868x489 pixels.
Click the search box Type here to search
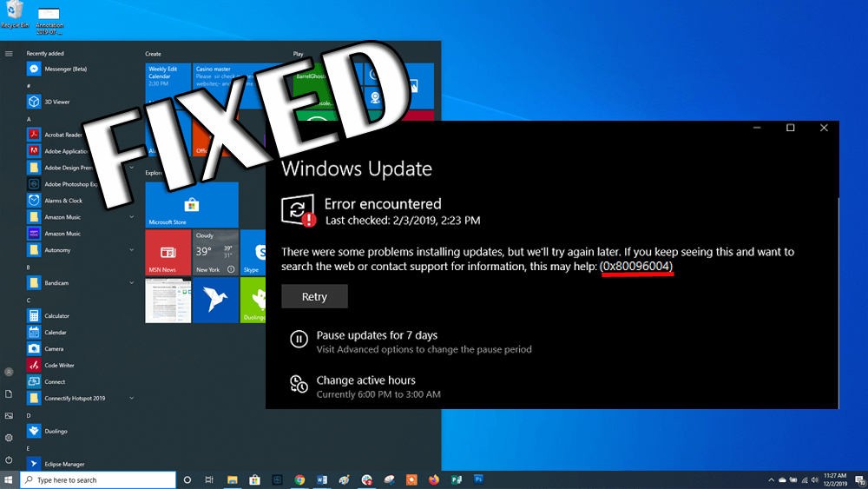(98, 480)
